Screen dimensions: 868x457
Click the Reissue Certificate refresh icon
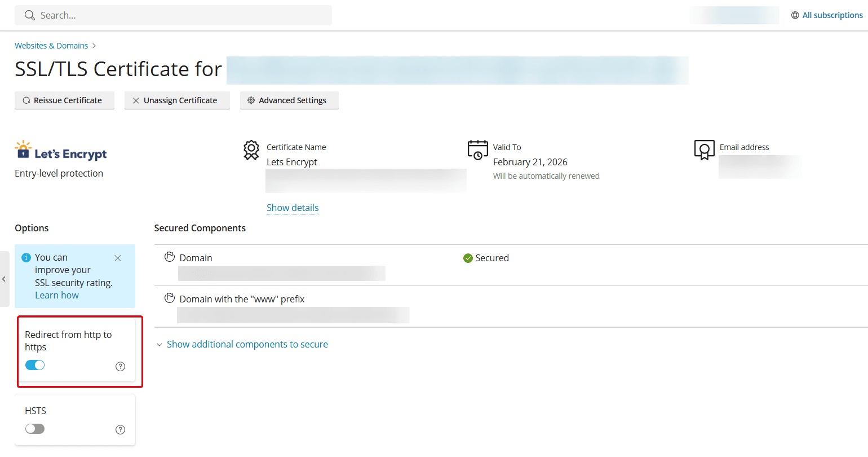pos(26,100)
